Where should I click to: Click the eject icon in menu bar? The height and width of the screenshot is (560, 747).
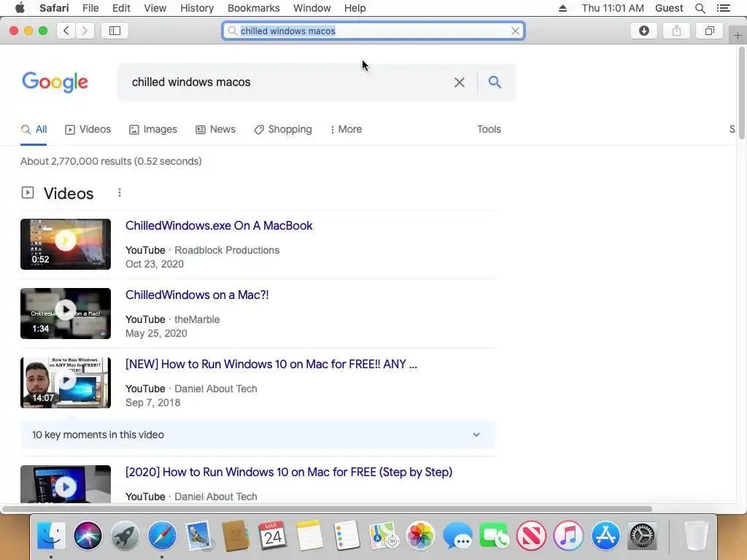tap(562, 8)
